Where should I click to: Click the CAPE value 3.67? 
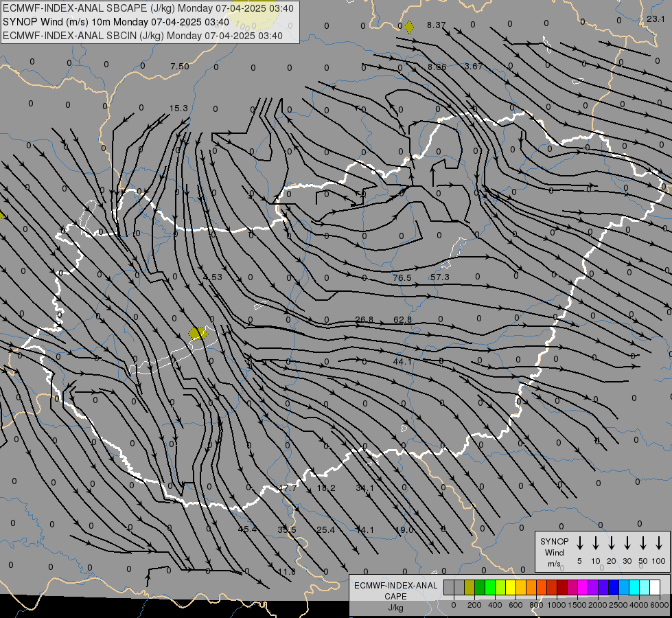(x=473, y=67)
